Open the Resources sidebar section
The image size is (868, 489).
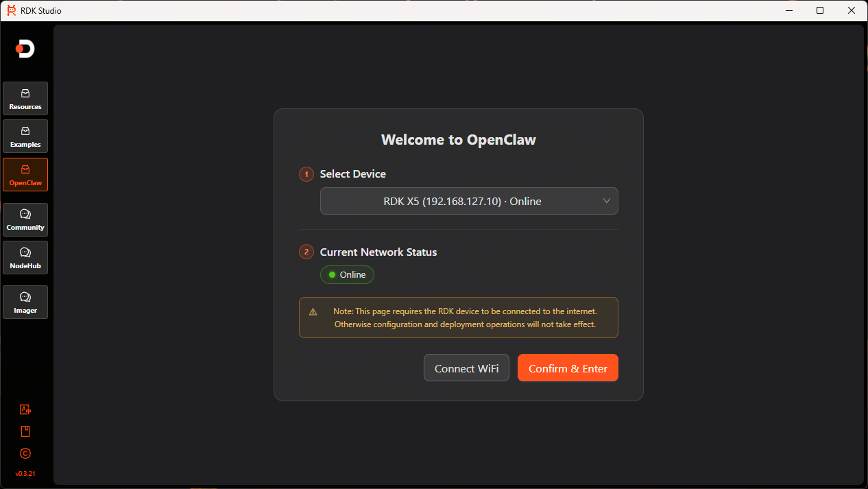pos(25,99)
